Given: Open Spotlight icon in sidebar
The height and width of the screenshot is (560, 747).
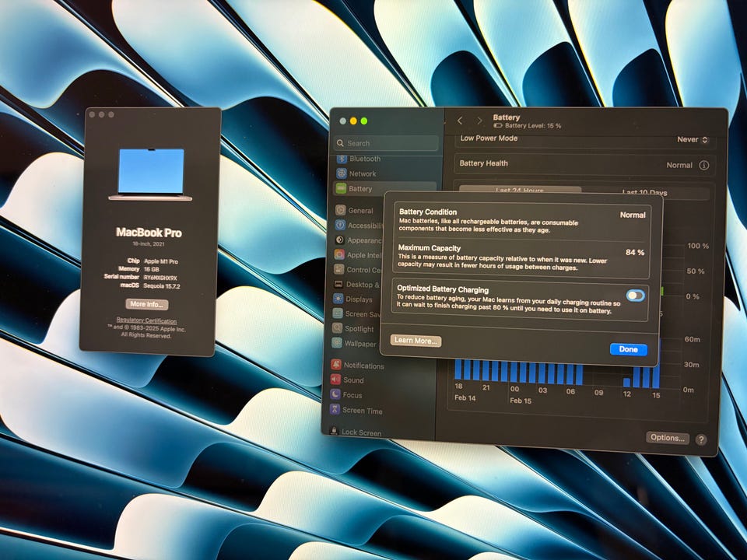Looking at the screenshot, I should pyautogui.click(x=337, y=328).
